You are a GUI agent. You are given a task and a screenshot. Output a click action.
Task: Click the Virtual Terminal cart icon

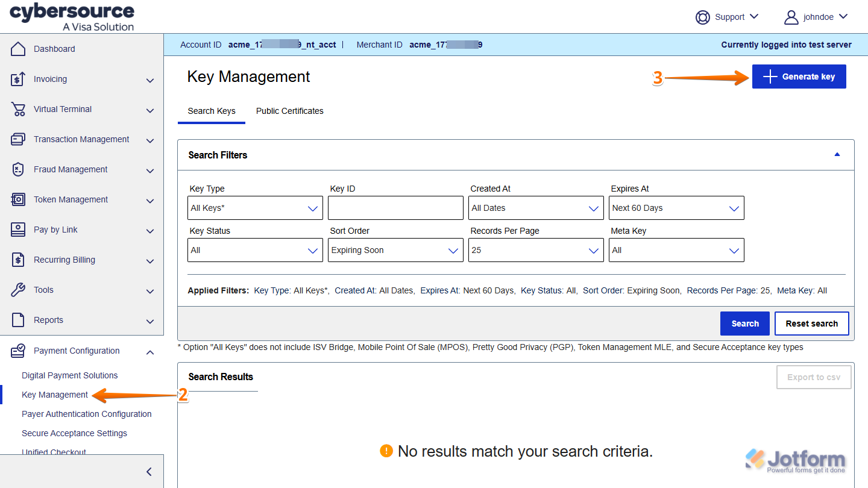(18, 109)
